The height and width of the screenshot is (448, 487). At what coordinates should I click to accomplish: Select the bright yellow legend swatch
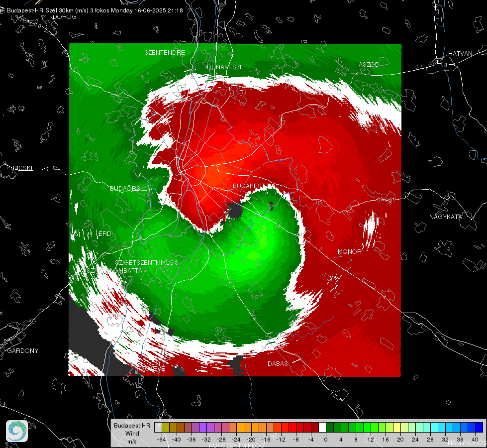click(397, 428)
